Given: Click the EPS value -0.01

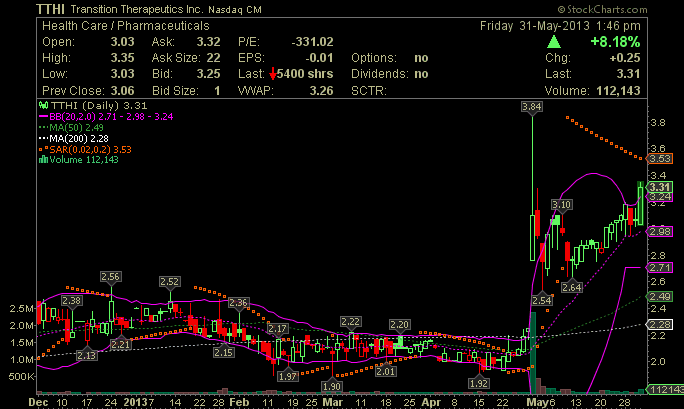Looking at the screenshot, I should coord(319,58).
